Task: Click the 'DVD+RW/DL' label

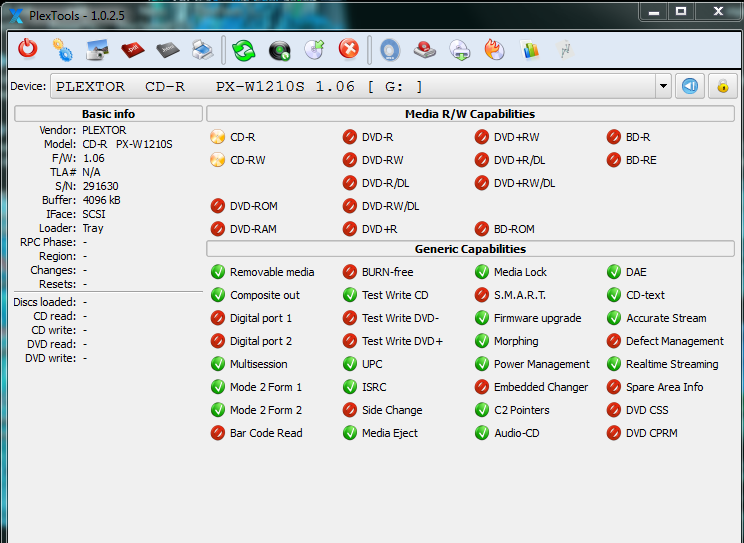Action: coord(524,183)
